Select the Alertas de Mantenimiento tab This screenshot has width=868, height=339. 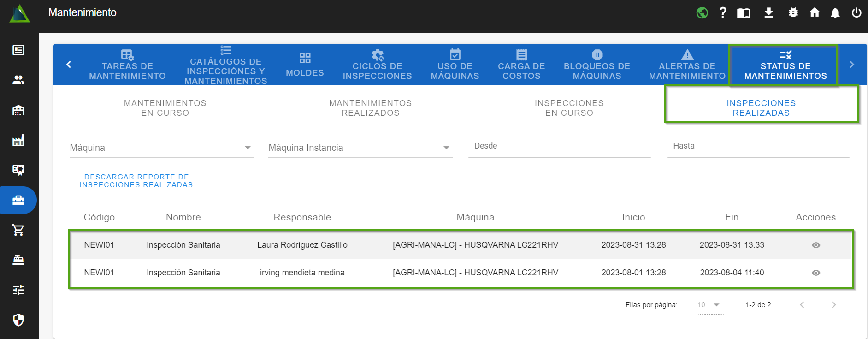tap(687, 65)
